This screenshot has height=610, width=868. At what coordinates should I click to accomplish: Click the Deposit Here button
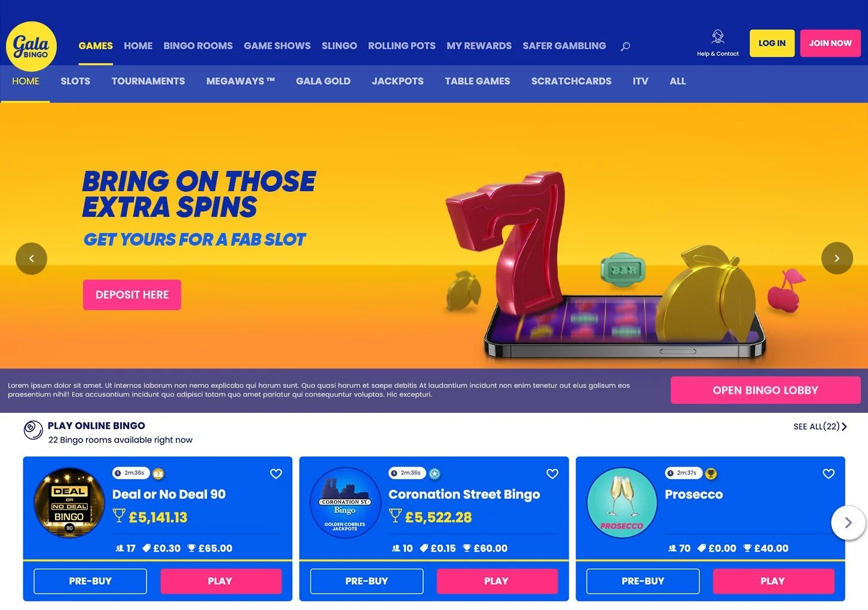click(132, 295)
